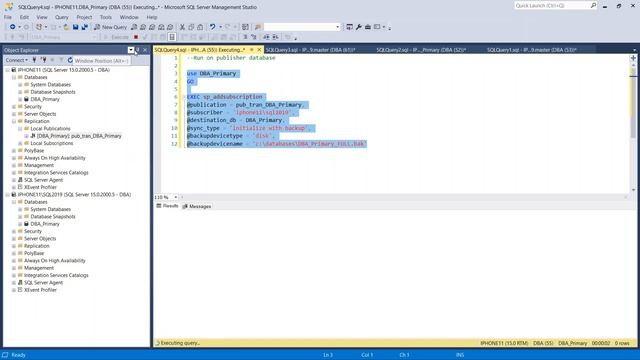Image resolution: width=640 pixels, height=360 pixels.
Task: Open the Connect dropdown in Object Explorer
Action: [17, 60]
